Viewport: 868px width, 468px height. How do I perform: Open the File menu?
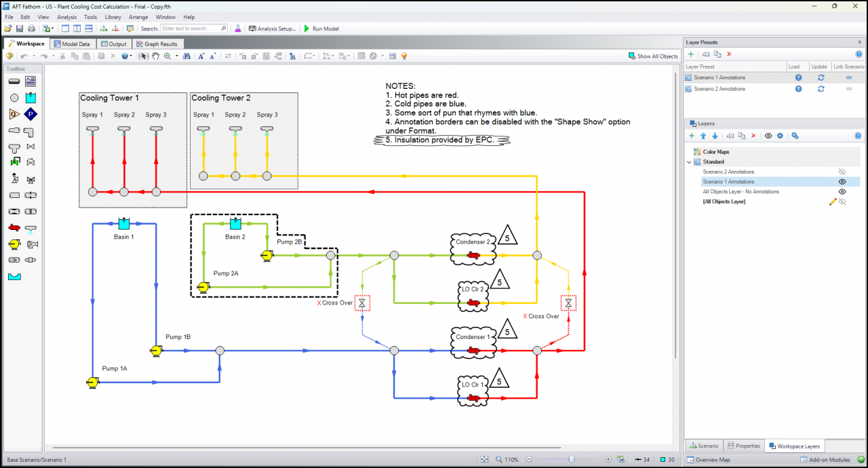point(9,17)
